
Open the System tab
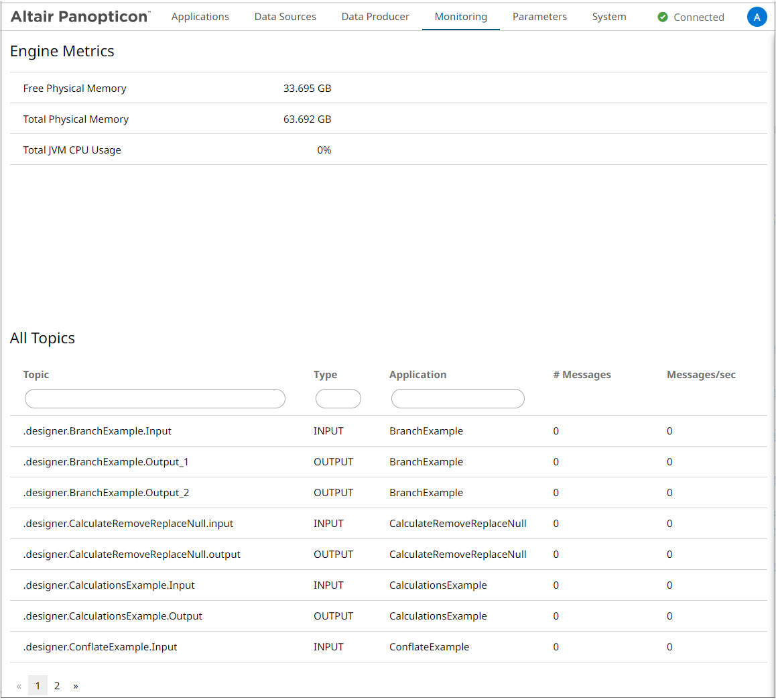pos(608,17)
